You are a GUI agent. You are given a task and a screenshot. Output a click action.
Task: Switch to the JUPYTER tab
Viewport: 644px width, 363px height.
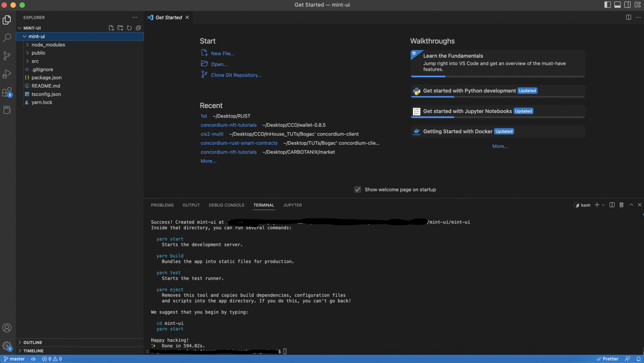(x=293, y=205)
